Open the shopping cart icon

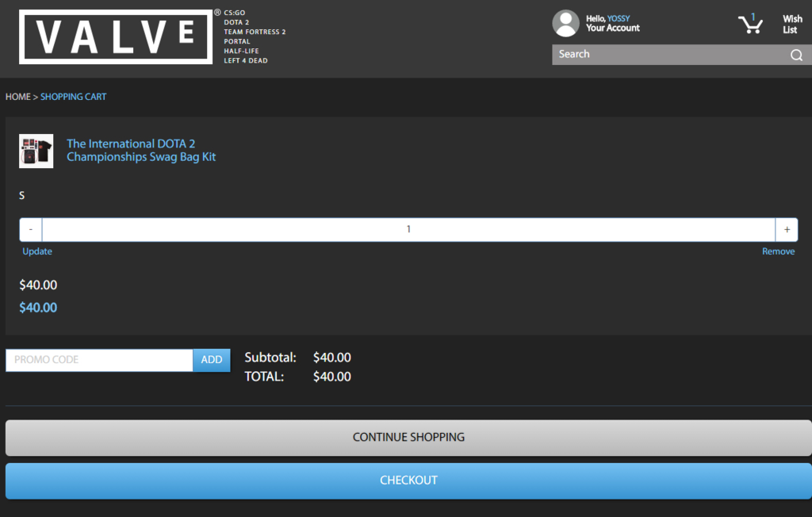pos(750,23)
